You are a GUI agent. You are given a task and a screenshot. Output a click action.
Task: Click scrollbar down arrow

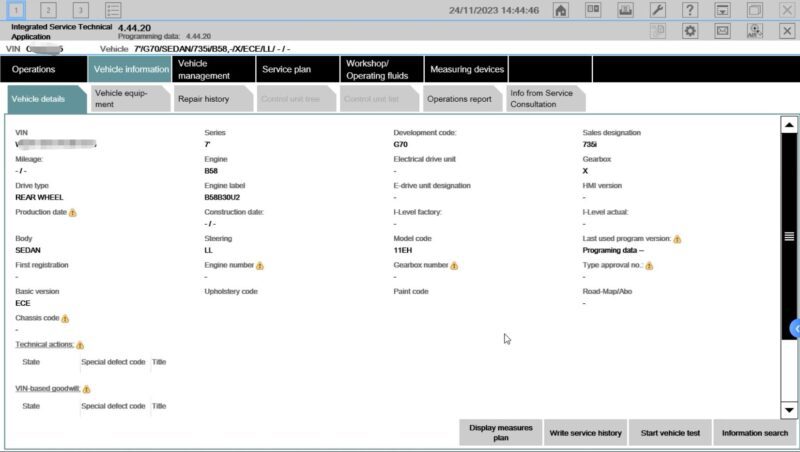coord(789,410)
